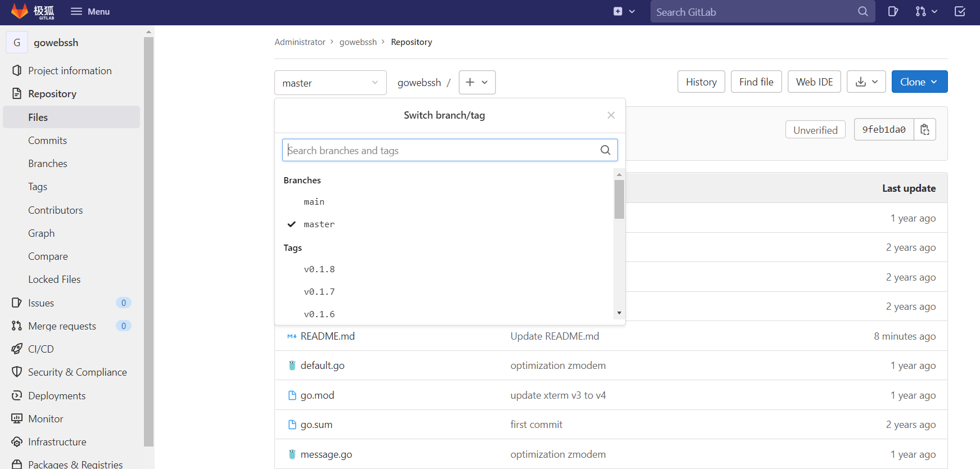Click the Unverified badge
This screenshot has height=469, width=980.
click(815, 130)
